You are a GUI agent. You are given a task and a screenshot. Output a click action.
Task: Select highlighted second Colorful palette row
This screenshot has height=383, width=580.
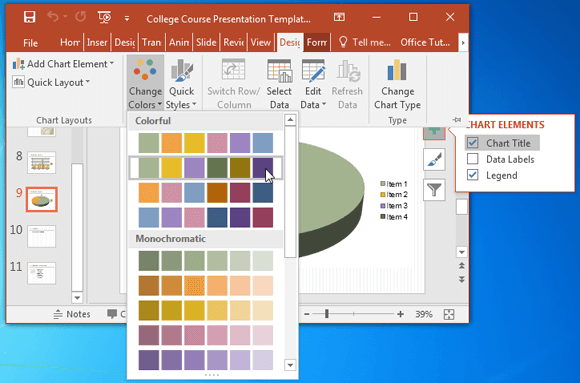[x=206, y=168]
